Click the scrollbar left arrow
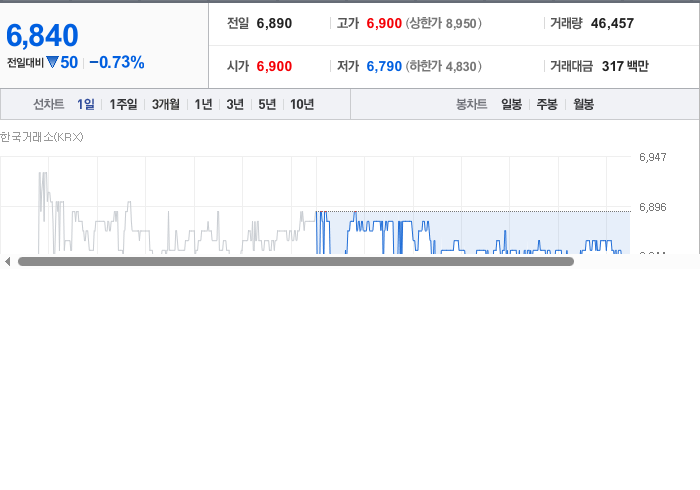The width and height of the screenshot is (700, 490). click(7, 262)
